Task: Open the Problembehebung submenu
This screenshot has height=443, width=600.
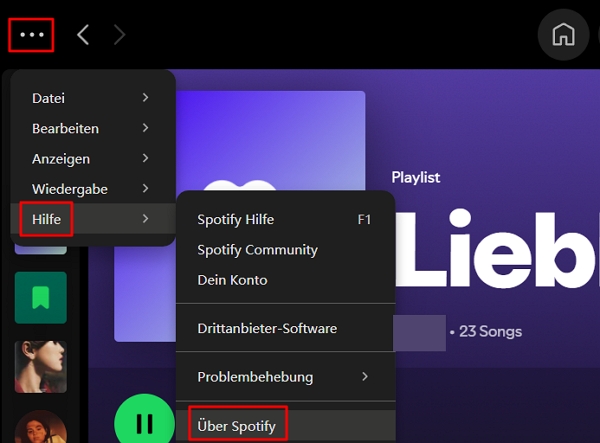Action: coord(285,377)
